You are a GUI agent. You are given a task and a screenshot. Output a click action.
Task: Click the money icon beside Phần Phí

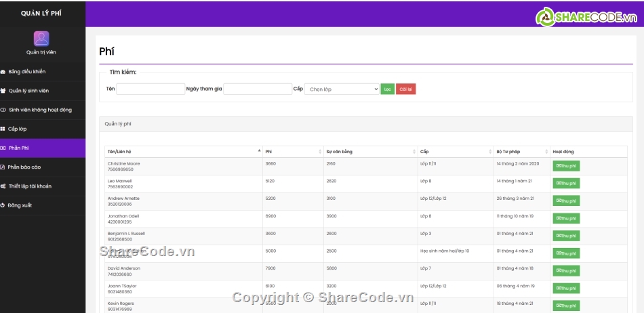click(x=3, y=148)
